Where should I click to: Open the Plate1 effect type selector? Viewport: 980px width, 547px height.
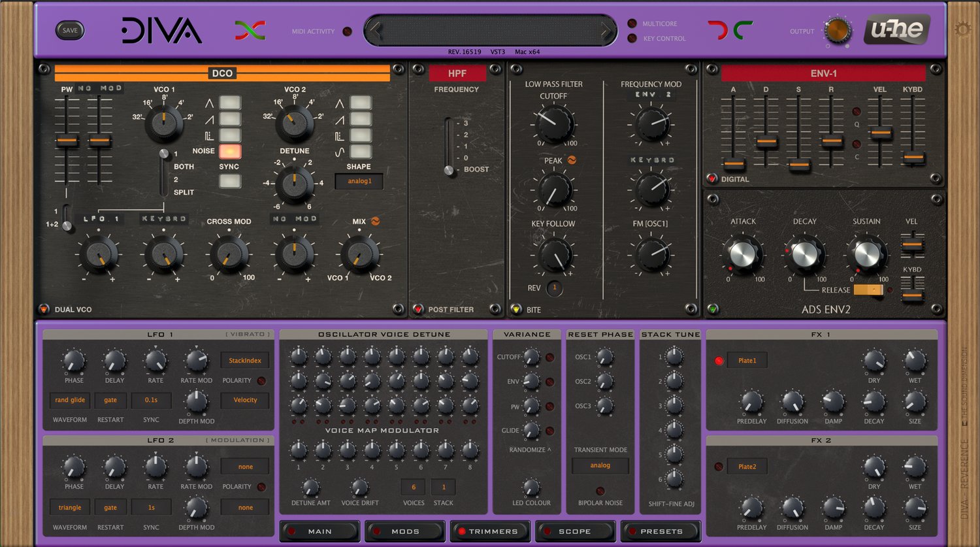747,361
